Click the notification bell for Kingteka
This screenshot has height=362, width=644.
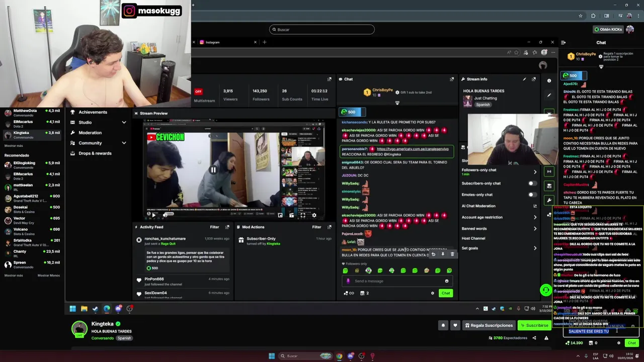coord(443,325)
